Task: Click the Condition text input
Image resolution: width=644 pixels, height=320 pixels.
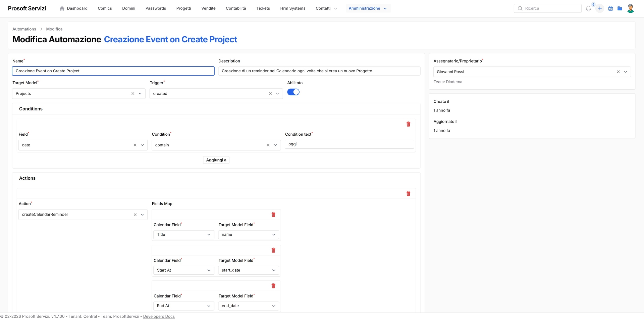Action: click(x=349, y=144)
